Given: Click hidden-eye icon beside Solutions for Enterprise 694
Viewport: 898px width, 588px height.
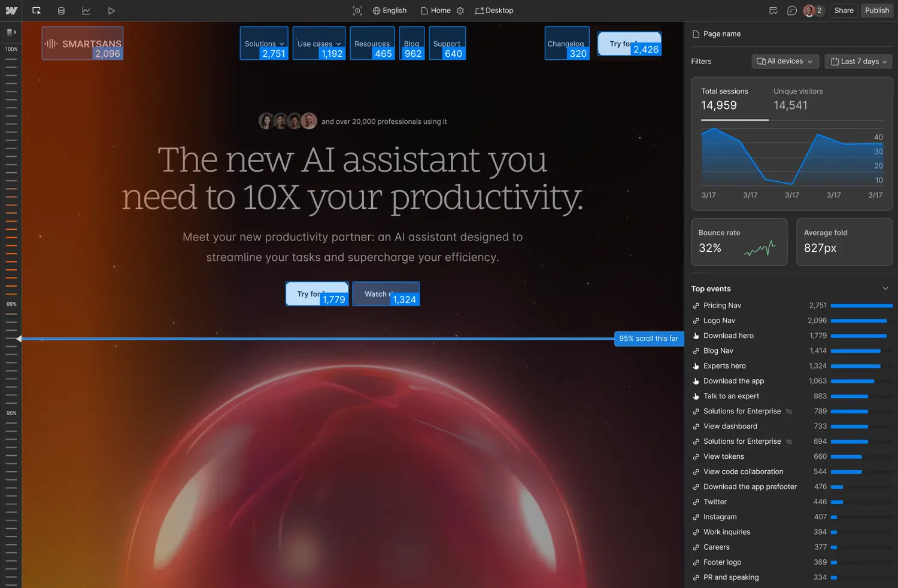Looking at the screenshot, I should (x=789, y=441).
